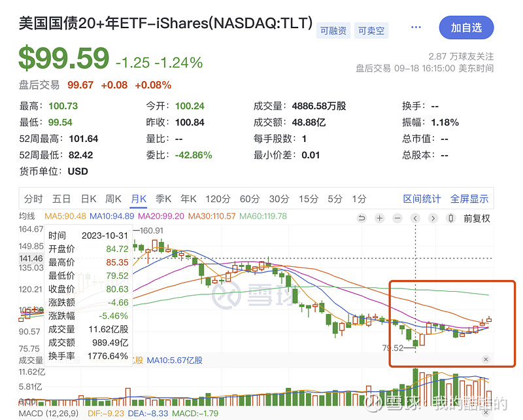Click the 昨收 value 100.84
The height and width of the screenshot is (420, 523).
pyautogui.click(x=190, y=122)
